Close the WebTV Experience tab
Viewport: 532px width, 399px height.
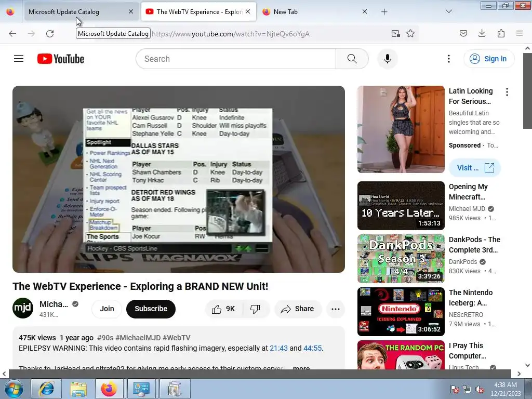[x=248, y=11]
